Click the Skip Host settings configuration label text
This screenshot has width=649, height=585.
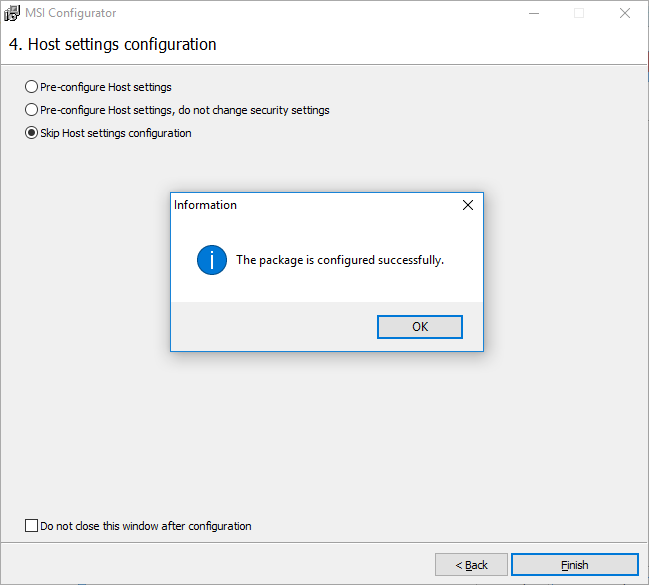tap(115, 133)
